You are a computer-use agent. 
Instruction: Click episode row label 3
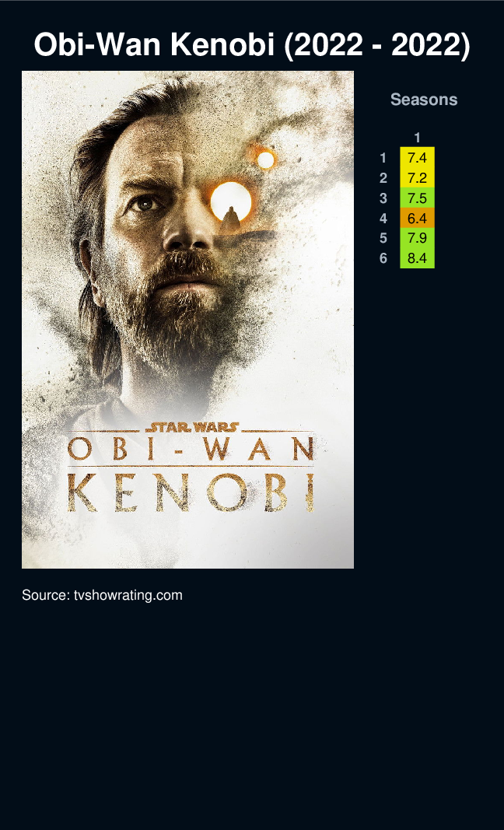(x=383, y=198)
